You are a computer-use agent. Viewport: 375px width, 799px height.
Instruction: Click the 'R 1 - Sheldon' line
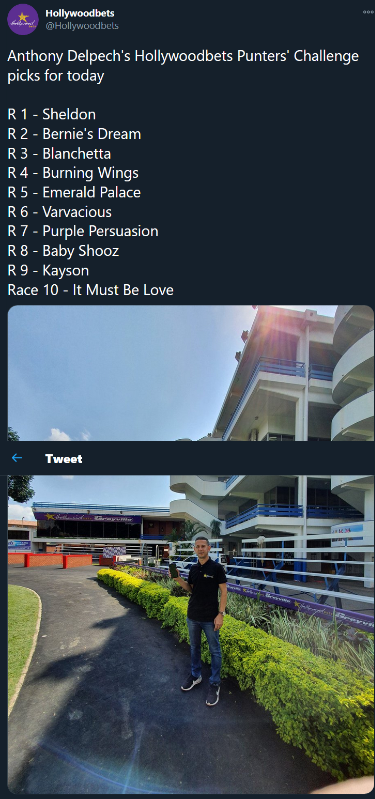point(51,114)
